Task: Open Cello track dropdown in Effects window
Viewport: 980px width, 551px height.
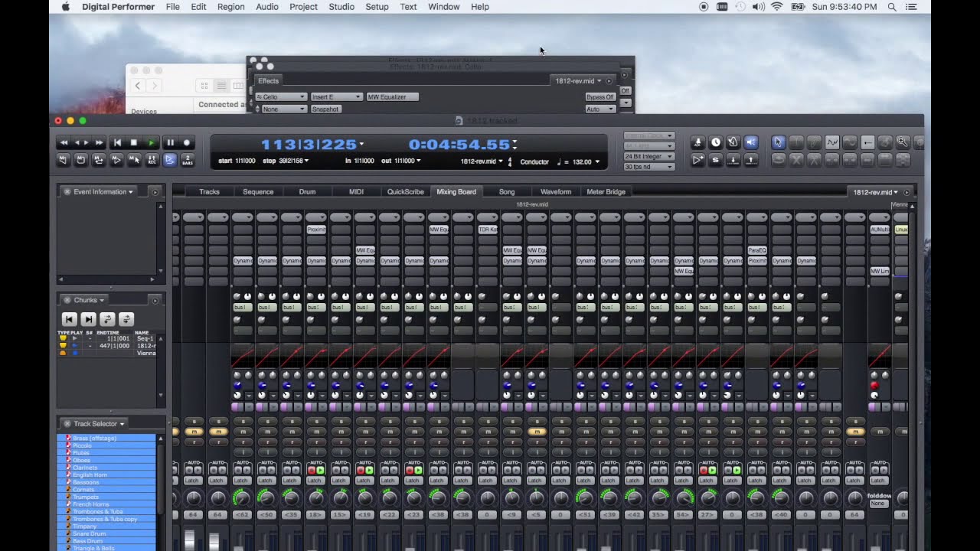Action: click(281, 97)
